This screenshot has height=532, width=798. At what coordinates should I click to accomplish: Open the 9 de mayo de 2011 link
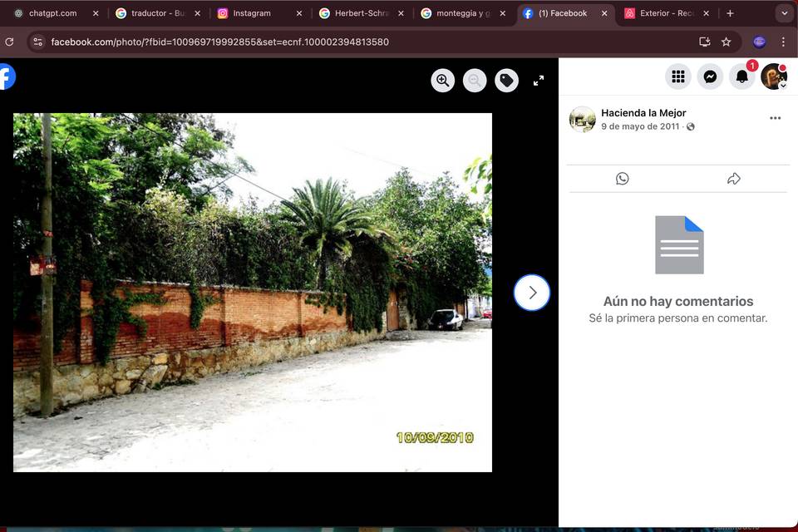click(640, 126)
